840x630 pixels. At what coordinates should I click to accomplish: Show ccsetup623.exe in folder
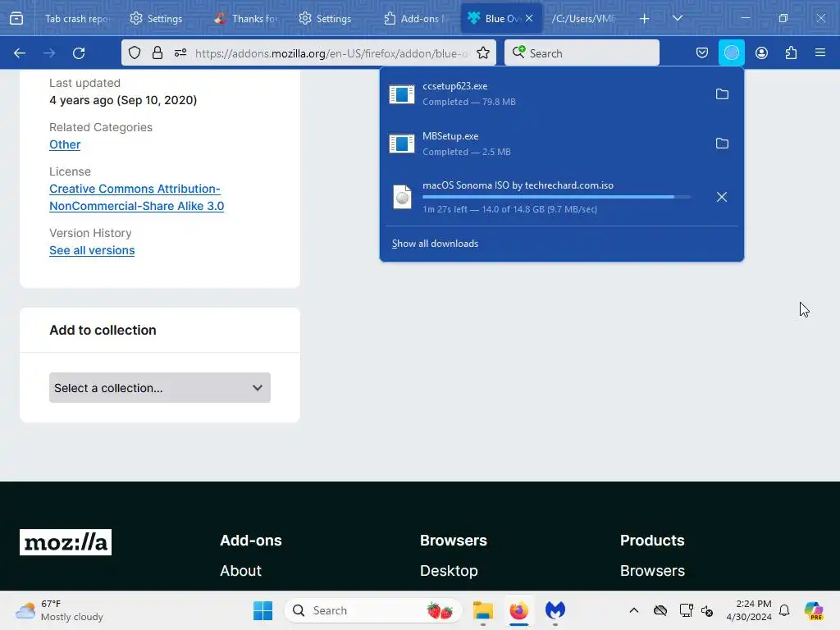coord(722,94)
